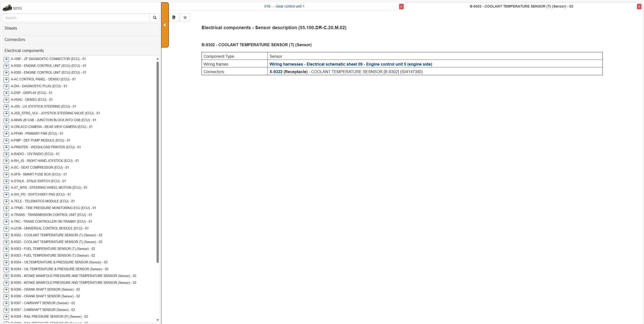The image size is (644, 324).
Task: Open the Sheets accordion section
Action: (x=81, y=28)
